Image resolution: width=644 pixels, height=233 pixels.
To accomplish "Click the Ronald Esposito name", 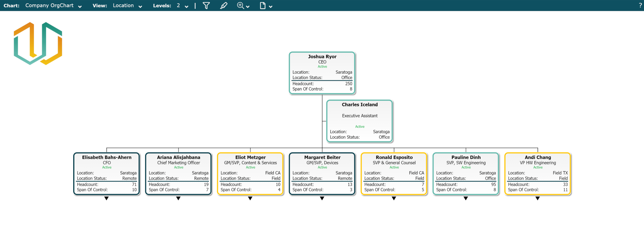I will click(x=394, y=157).
